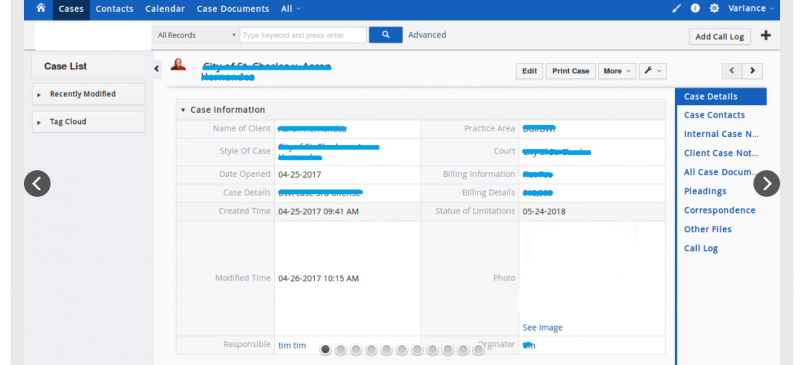Click the info circle icon
The image size is (800, 365).
tap(695, 8)
